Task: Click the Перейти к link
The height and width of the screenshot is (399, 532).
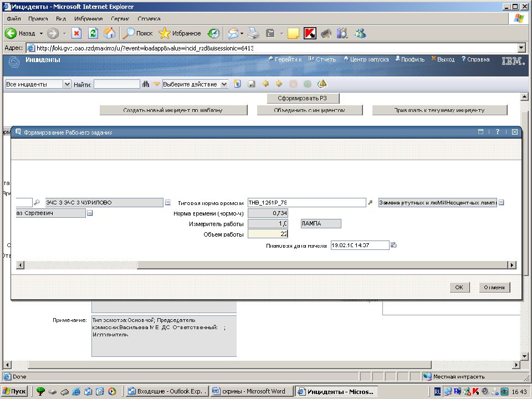Action: click(x=285, y=59)
